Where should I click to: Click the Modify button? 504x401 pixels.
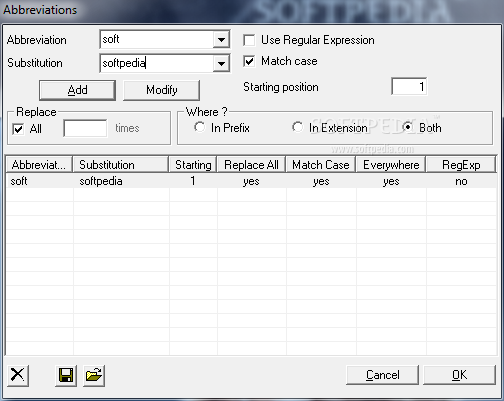(x=162, y=90)
